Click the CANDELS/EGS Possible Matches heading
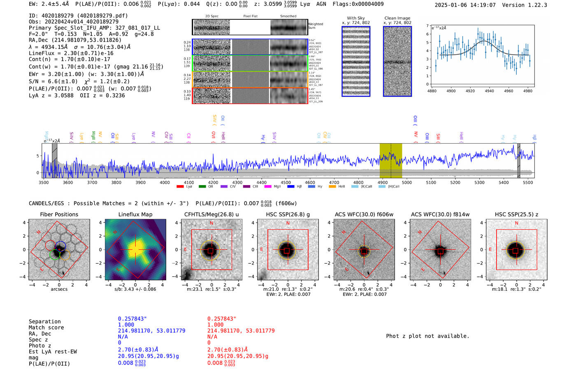The width and height of the screenshot is (576, 392). click(x=109, y=203)
